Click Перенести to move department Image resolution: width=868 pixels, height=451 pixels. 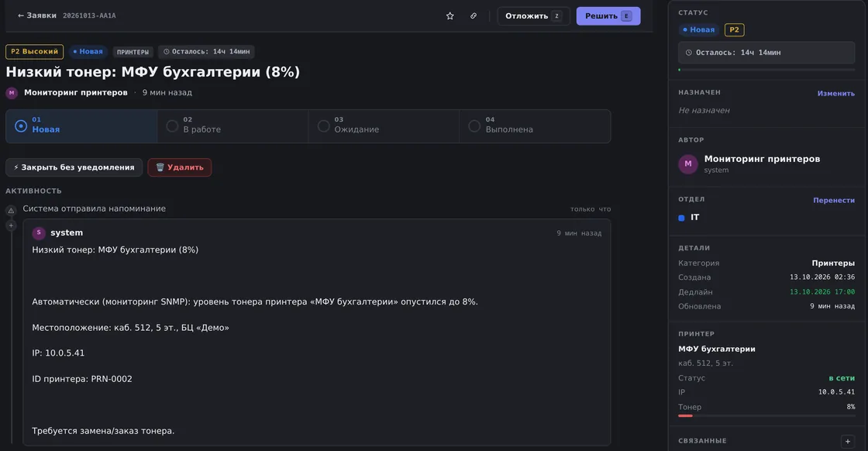(834, 201)
